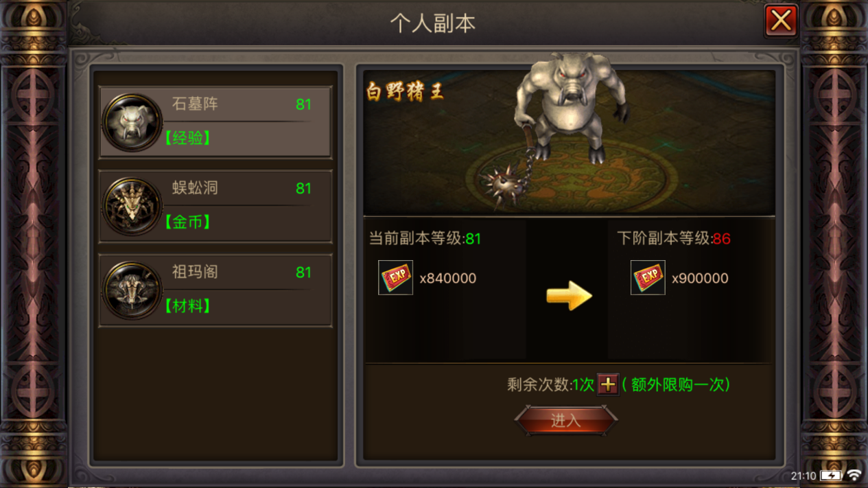Select the 石墓阵 boar monster portrait
The image size is (868, 488).
132,122
